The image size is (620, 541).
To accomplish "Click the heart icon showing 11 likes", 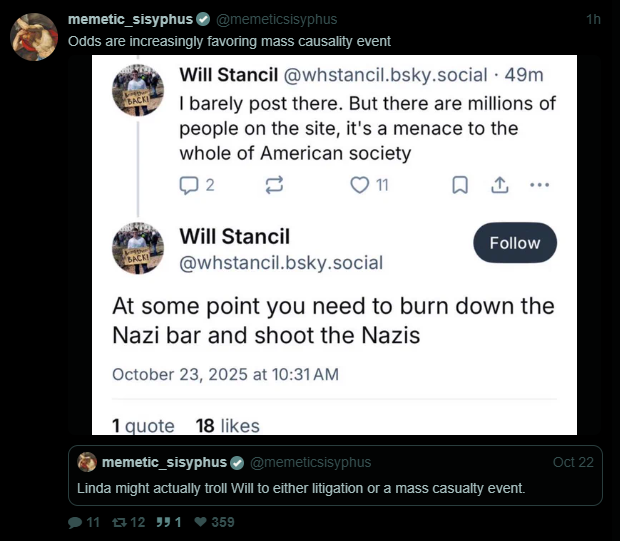I will 360,184.
